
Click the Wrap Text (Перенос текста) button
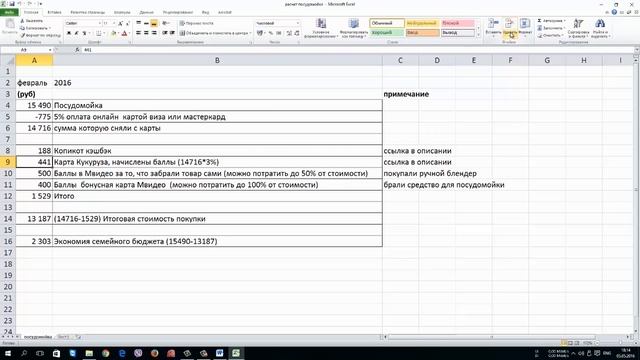197,23
